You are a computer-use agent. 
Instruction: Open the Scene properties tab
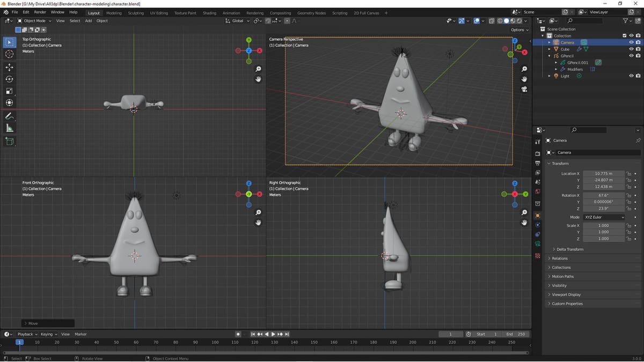coord(538,182)
